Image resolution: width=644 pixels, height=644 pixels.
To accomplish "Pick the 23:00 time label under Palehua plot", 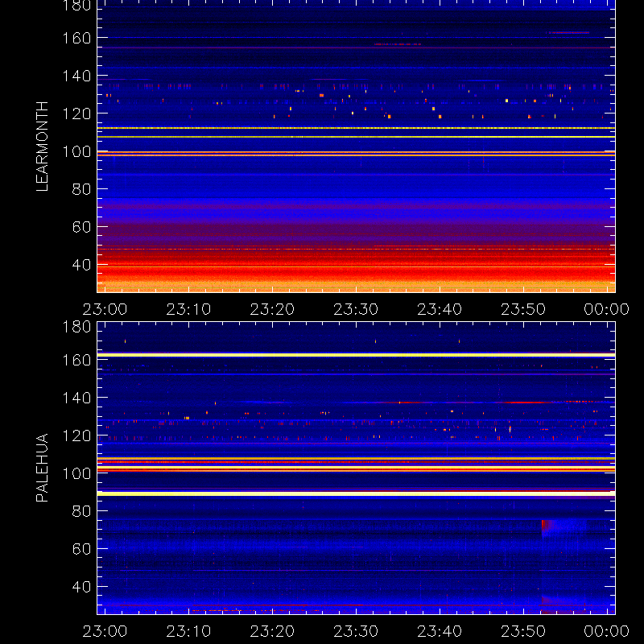I will click(x=105, y=631).
